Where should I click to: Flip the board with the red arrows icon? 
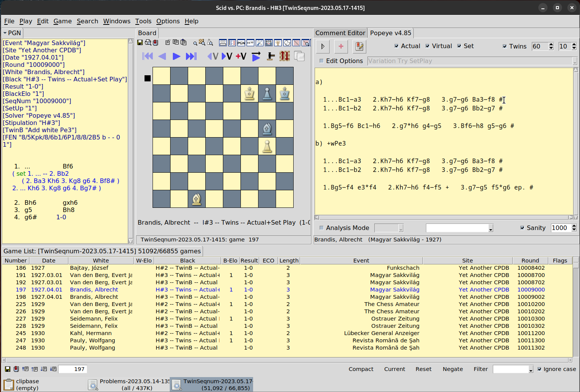(x=284, y=56)
